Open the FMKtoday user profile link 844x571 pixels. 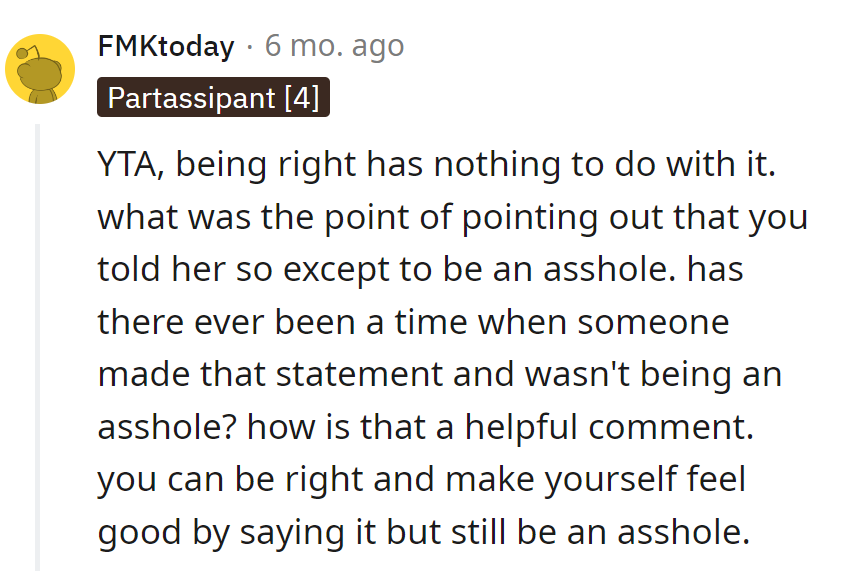(x=166, y=46)
